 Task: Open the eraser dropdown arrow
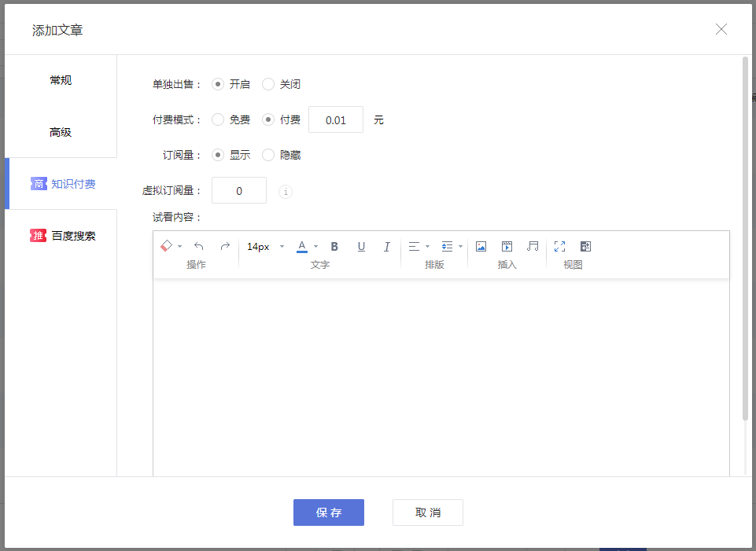tap(180, 247)
